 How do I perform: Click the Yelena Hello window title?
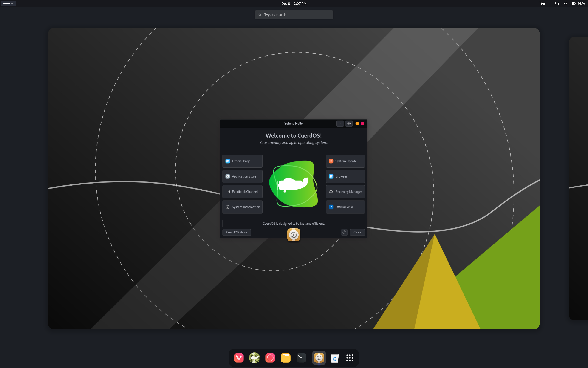[x=294, y=124]
